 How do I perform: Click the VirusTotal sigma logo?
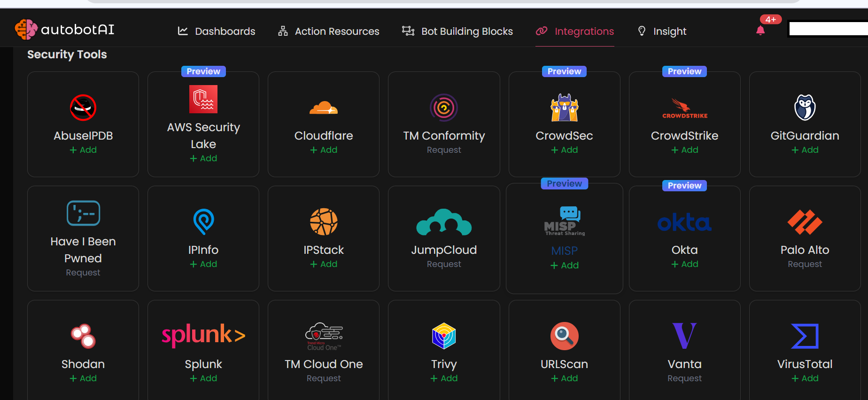pyautogui.click(x=805, y=336)
